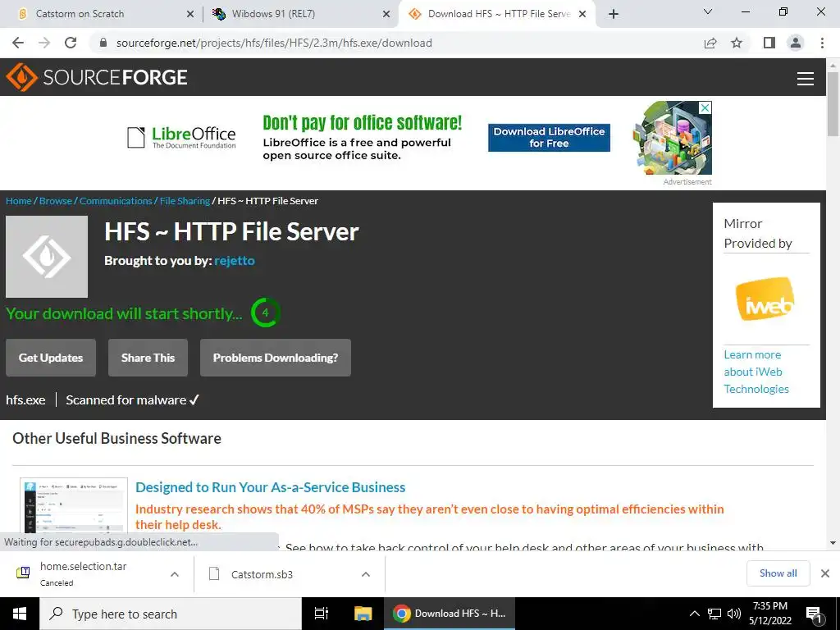Open the rejetto author link

(x=235, y=261)
